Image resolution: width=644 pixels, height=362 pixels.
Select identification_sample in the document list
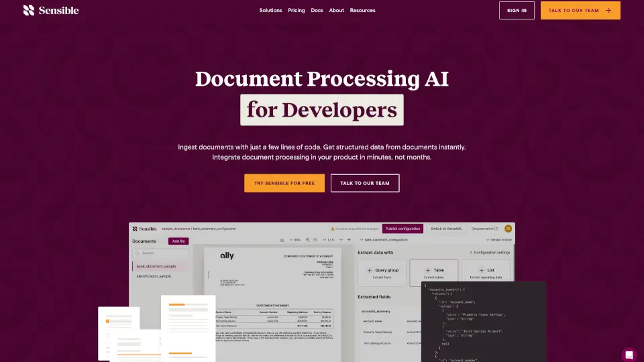coord(154,276)
